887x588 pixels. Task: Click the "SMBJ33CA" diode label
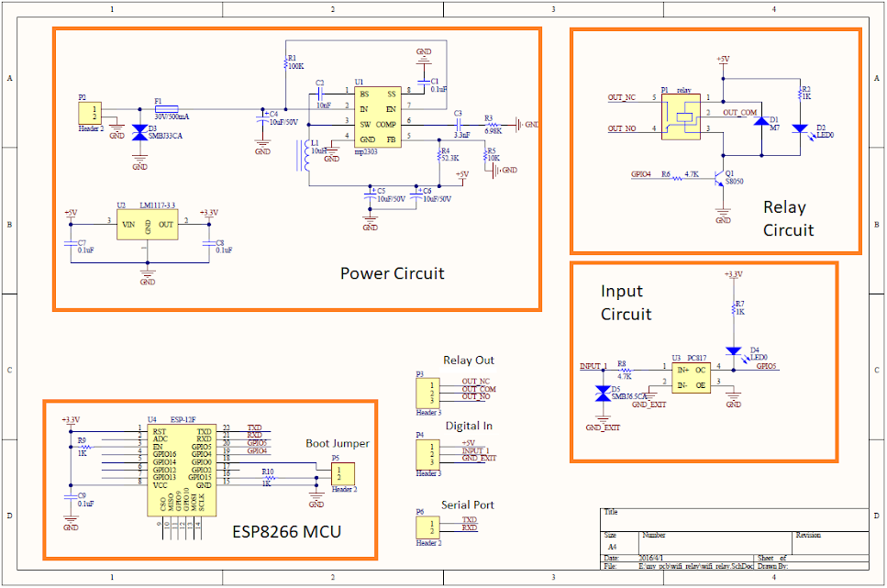[x=165, y=136]
